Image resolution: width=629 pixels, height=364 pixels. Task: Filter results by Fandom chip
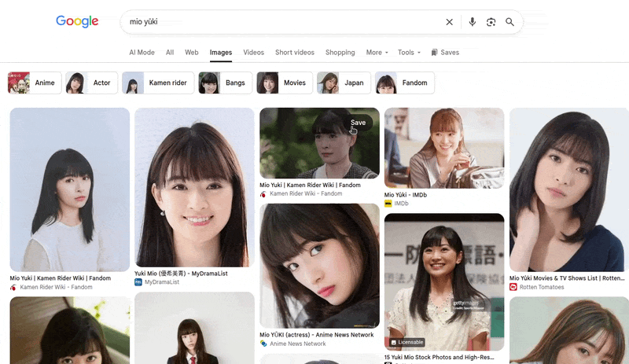coord(405,83)
